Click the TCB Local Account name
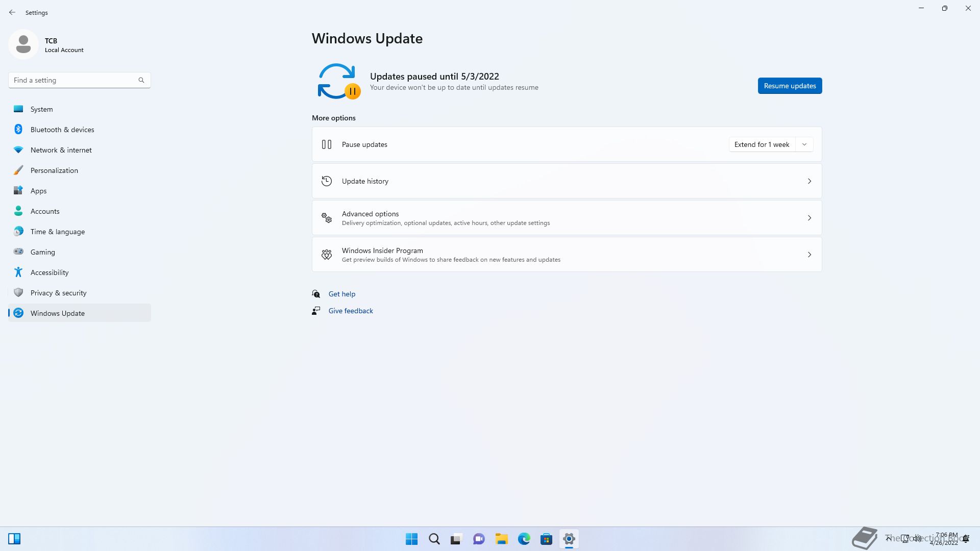This screenshot has height=551, width=980. coord(64,45)
